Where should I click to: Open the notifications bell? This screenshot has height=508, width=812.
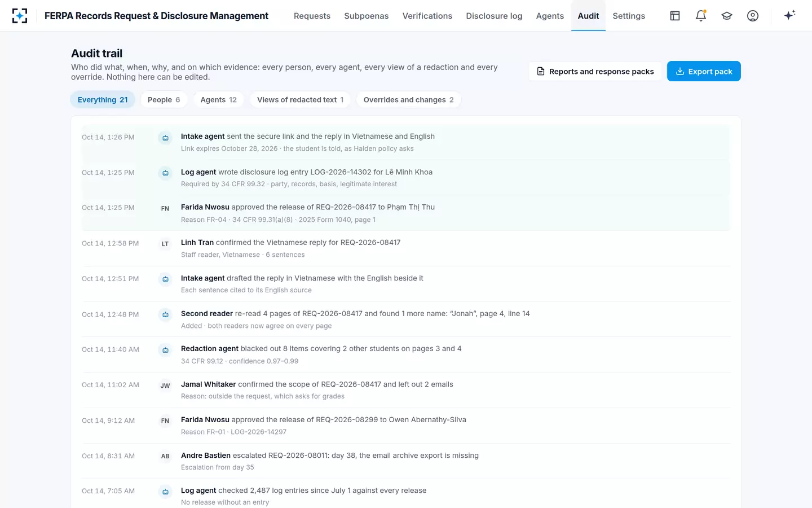pos(701,16)
